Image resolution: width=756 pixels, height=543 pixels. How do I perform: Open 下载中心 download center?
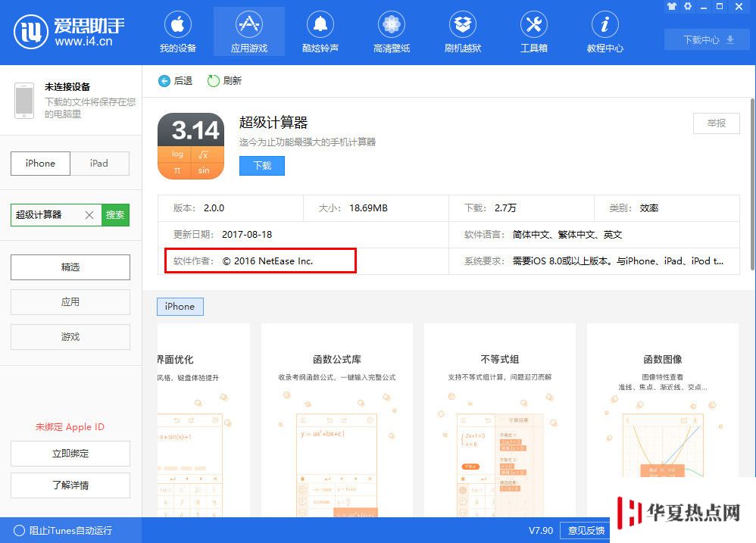click(708, 39)
